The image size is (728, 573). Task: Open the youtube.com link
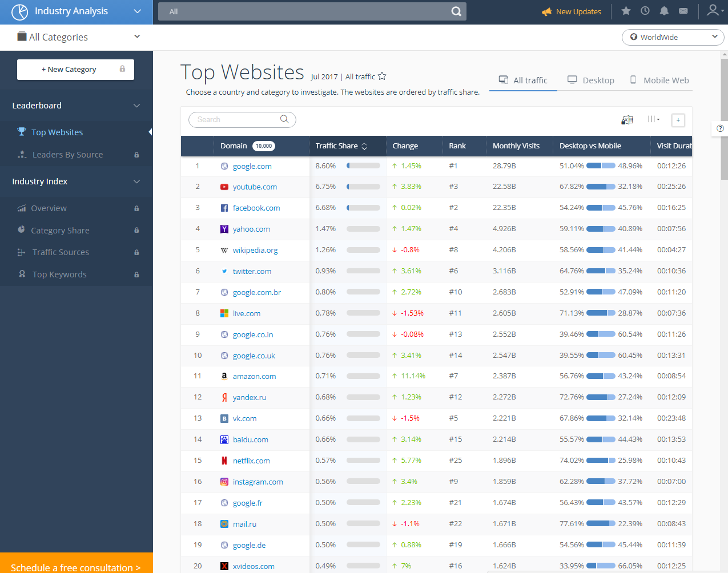[256, 187]
